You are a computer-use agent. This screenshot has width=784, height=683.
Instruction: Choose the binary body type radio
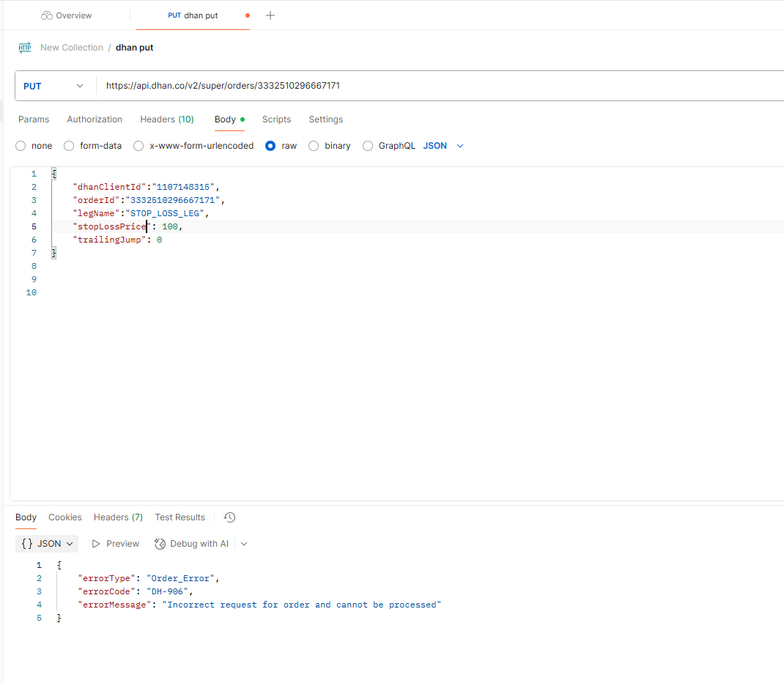pos(314,146)
